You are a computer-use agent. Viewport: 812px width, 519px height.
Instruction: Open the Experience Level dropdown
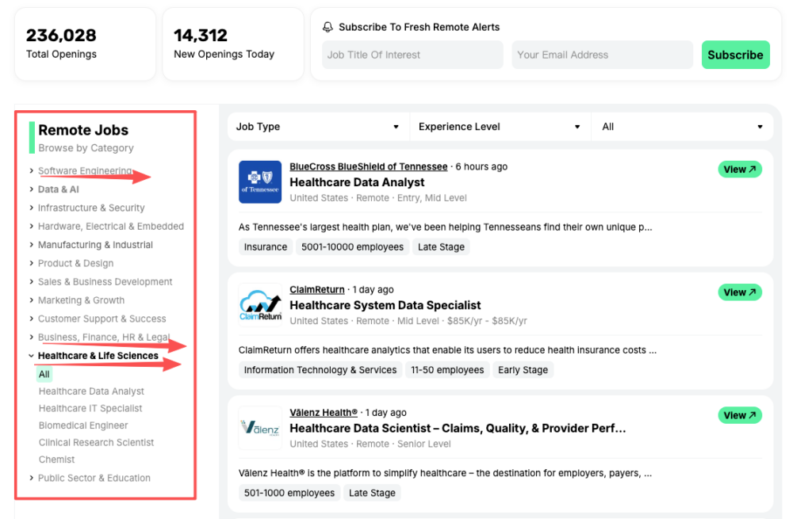[x=500, y=126]
